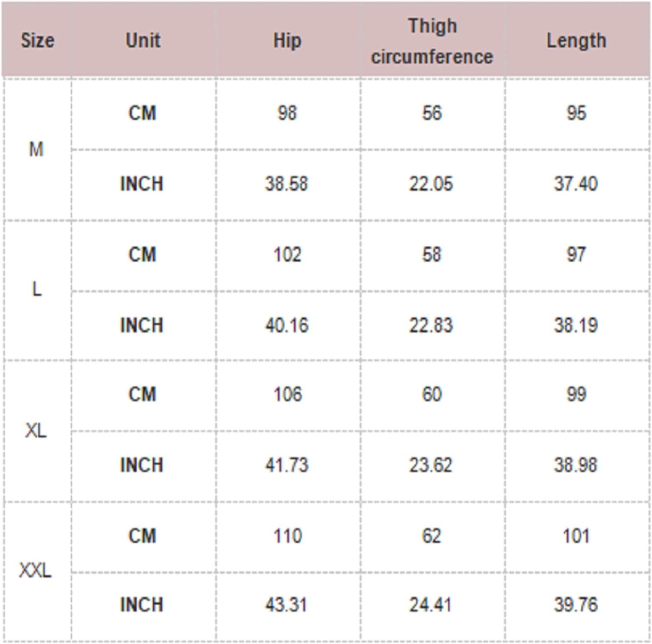Click the thigh value 62

[432, 536]
